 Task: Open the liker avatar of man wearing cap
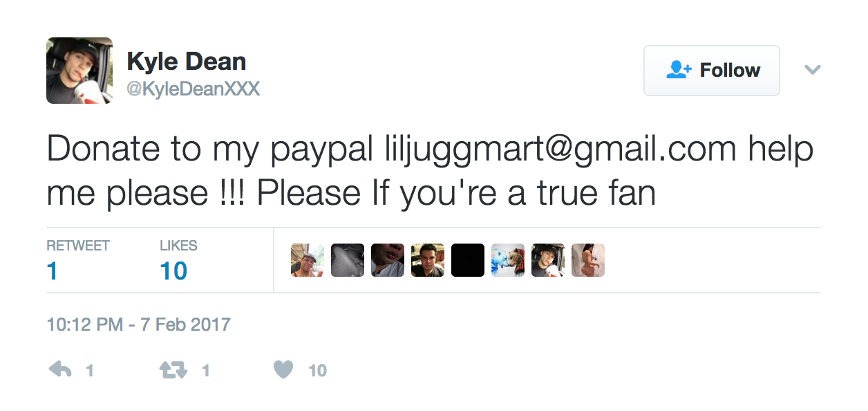click(x=308, y=260)
